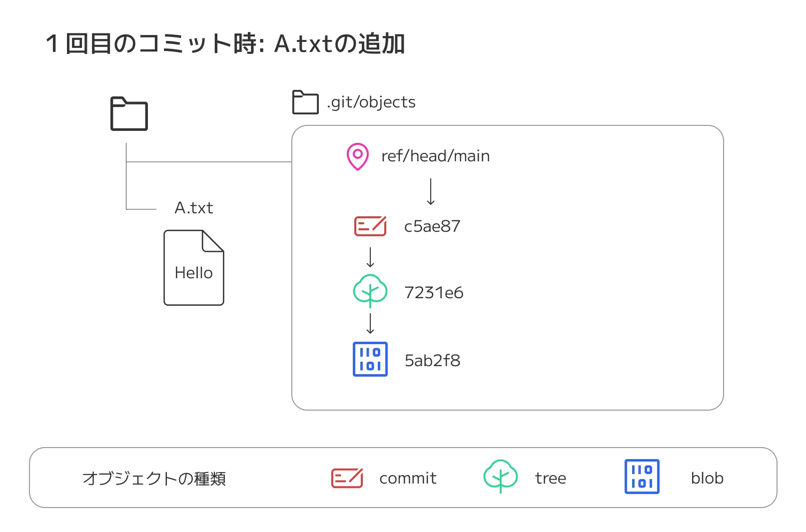This screenshot has width=806, height=532.
Task: Click the large working directory folder icon
Action: click(x=129, y=114)
